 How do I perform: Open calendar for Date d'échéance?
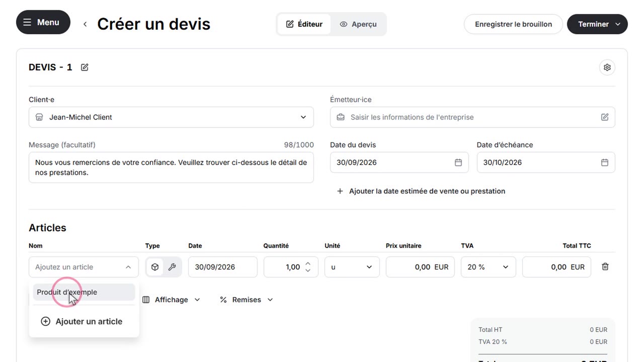[x=605, y=162]
